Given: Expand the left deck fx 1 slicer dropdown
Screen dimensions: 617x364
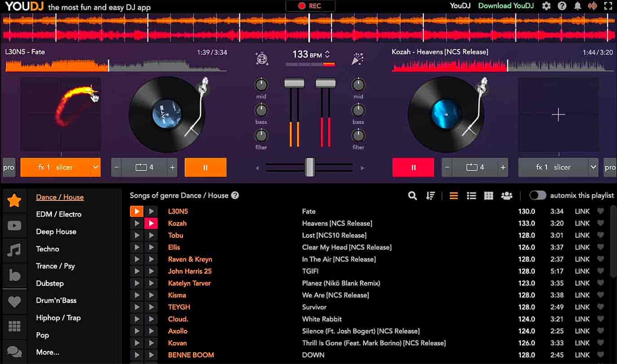Looking at the screenshot, I should pyautogui.click(x=95, y=167).
